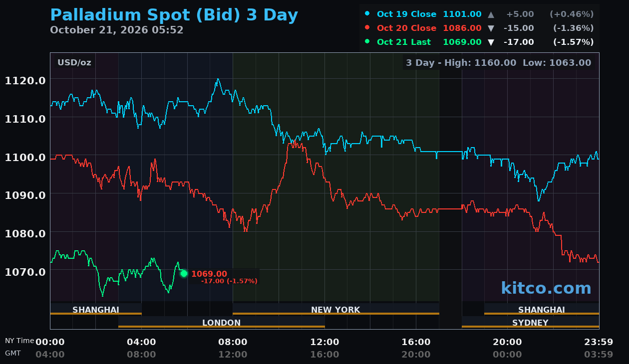Click the GMT axis label

pyautogui.click(x=13, y=353)
